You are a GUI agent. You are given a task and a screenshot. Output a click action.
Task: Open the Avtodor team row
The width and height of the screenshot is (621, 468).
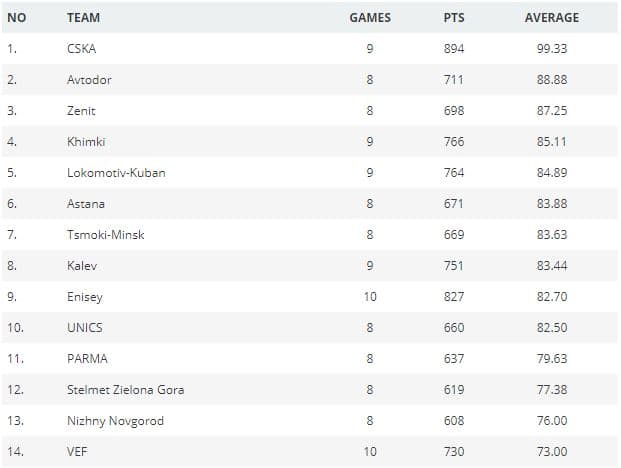tap(88, 79)
